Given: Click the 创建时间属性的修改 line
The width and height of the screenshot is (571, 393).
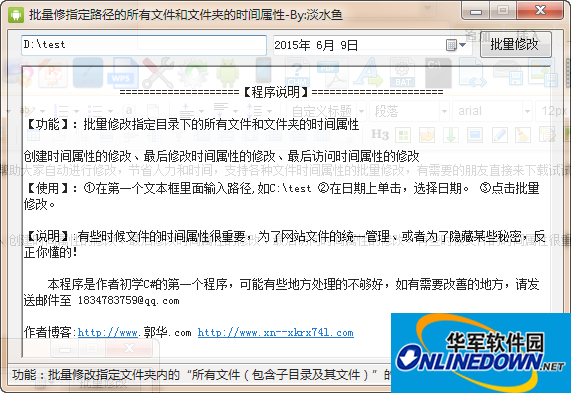Looking at the screenshot, I should click(222, 156).
